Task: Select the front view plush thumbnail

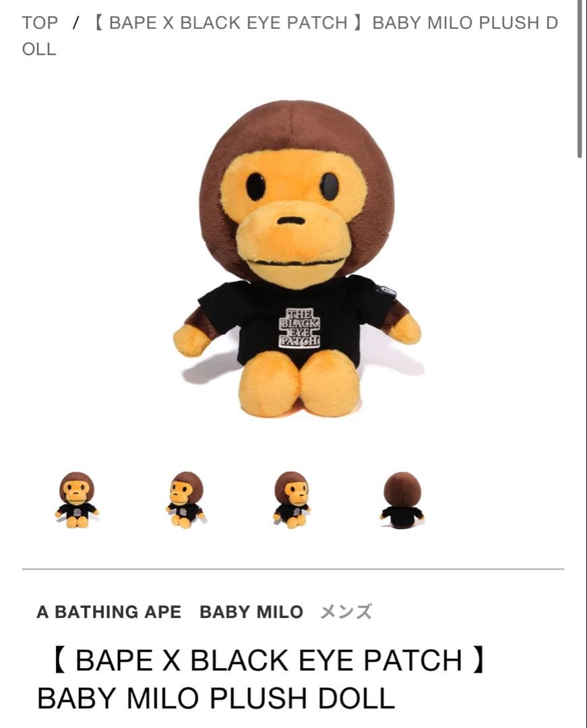Action: coord(77,500)
